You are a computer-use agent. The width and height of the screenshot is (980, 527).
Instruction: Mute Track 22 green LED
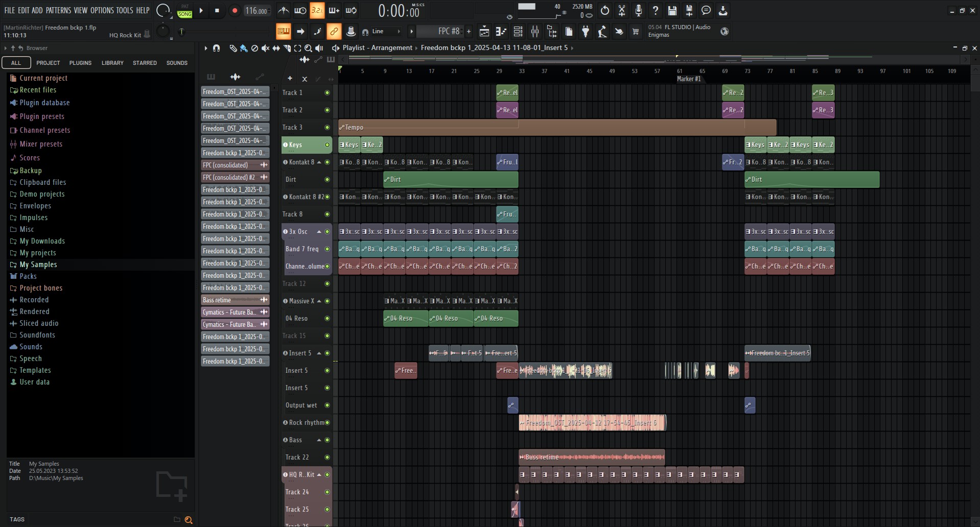click(327, 458)
